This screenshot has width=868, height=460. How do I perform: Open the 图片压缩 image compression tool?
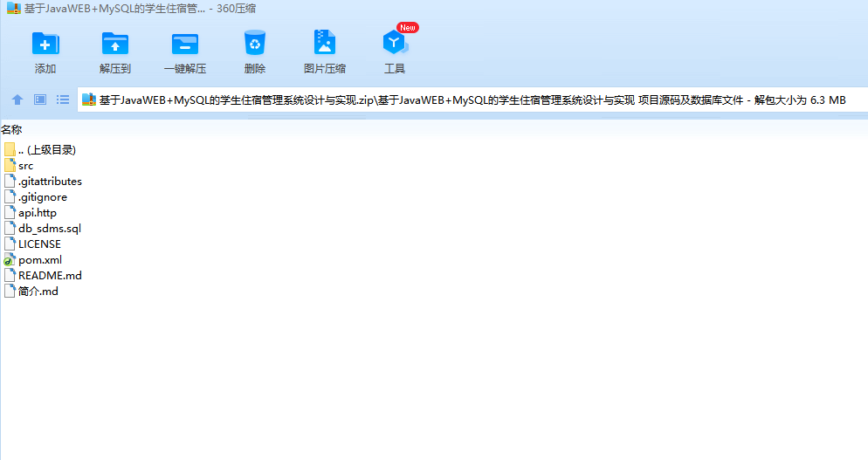click(324, 43)
